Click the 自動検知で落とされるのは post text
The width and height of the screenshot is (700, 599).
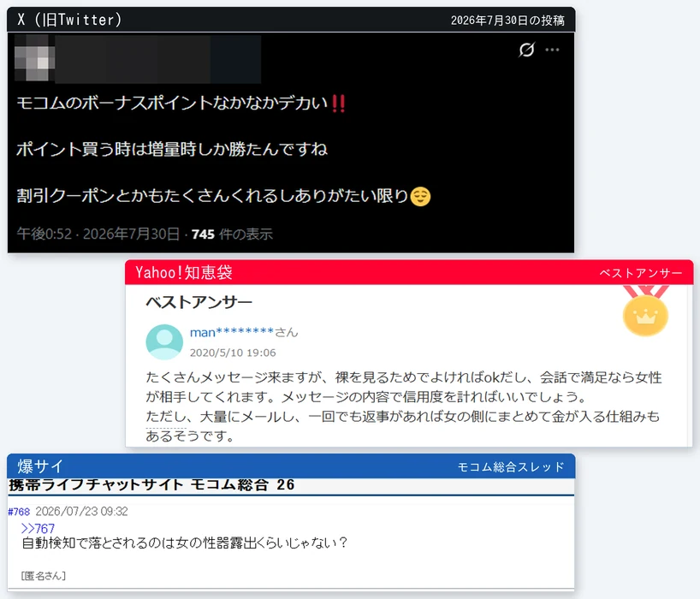point(184,543)
